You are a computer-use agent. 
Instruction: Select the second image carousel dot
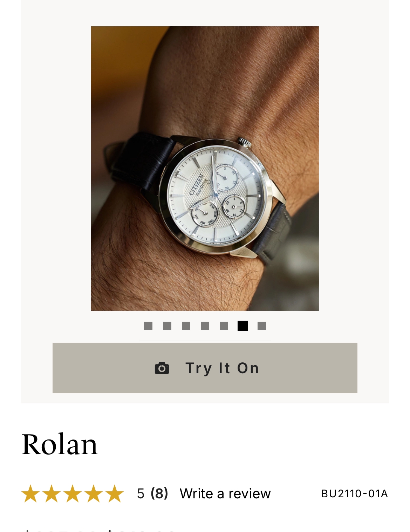click(167, 326)
